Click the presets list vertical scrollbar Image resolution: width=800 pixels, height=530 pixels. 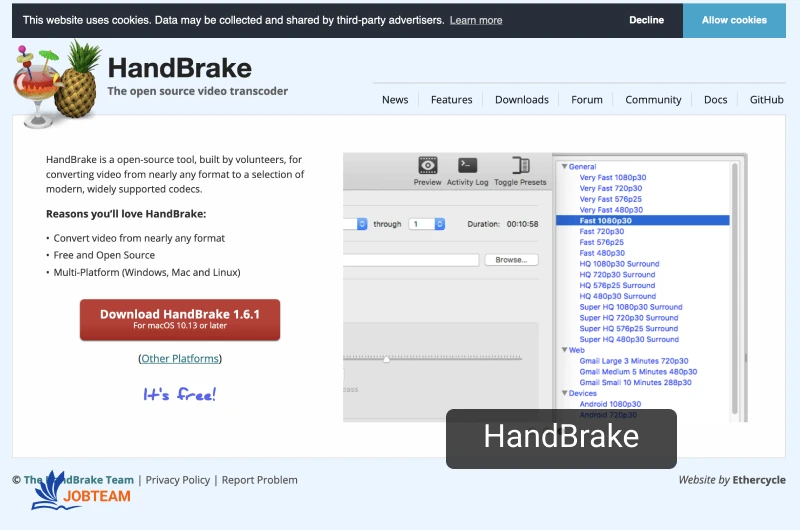click(x=735, y=288)
